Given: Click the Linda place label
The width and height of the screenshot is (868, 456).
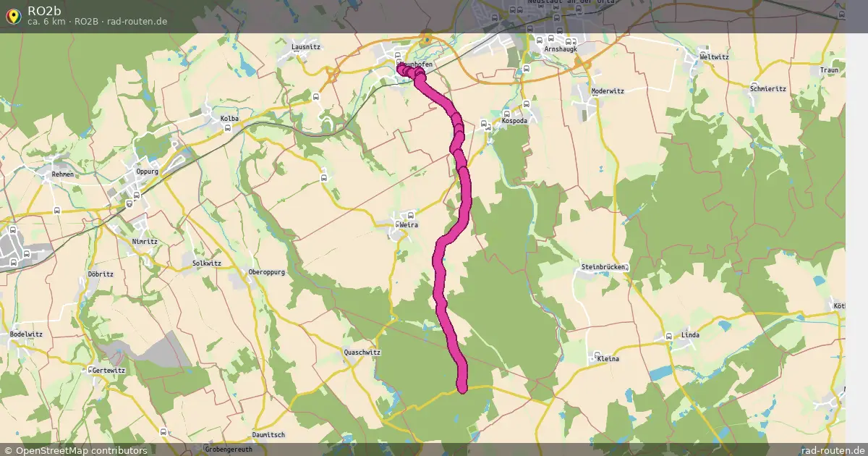Looking at the screenshot, I should coord(692,335).
